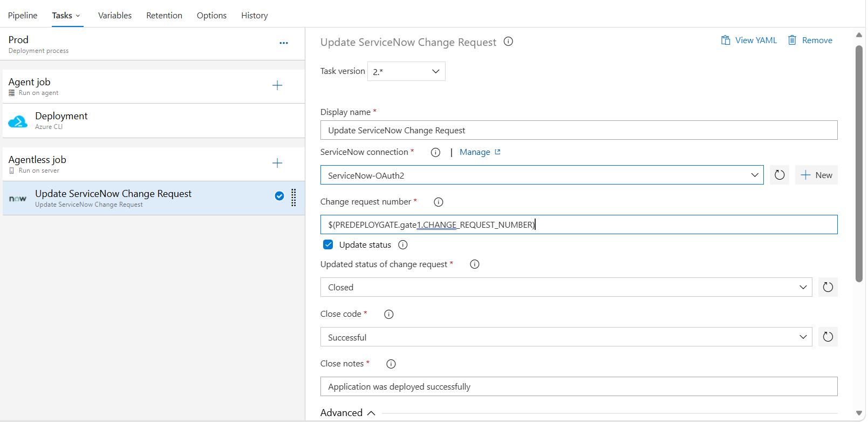Collapse the Advanced section
Screen dimensions: 868x422
(x=348, y=413)
